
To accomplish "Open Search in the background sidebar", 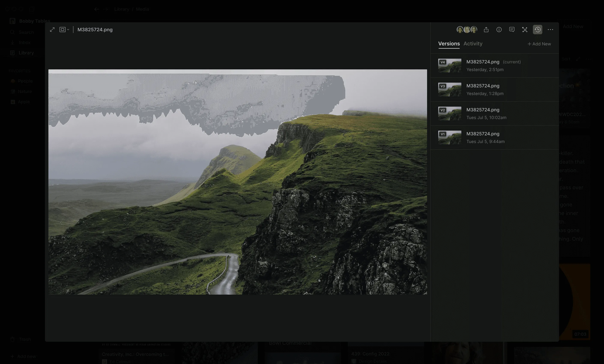I will point(22,32).
